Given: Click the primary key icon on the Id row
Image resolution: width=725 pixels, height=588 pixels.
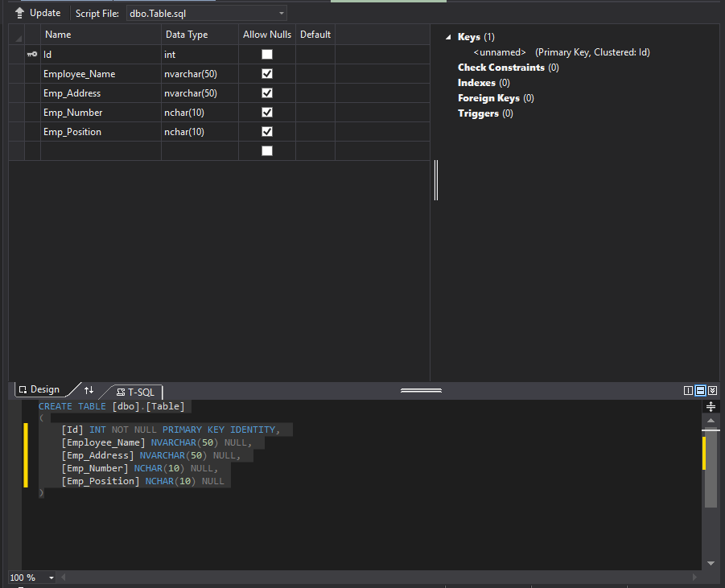Looking at the screenshot, I should point(31,53).
